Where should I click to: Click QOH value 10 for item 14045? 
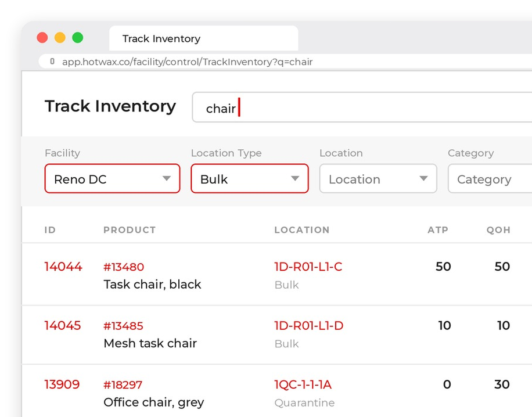(x=504, y=326)
